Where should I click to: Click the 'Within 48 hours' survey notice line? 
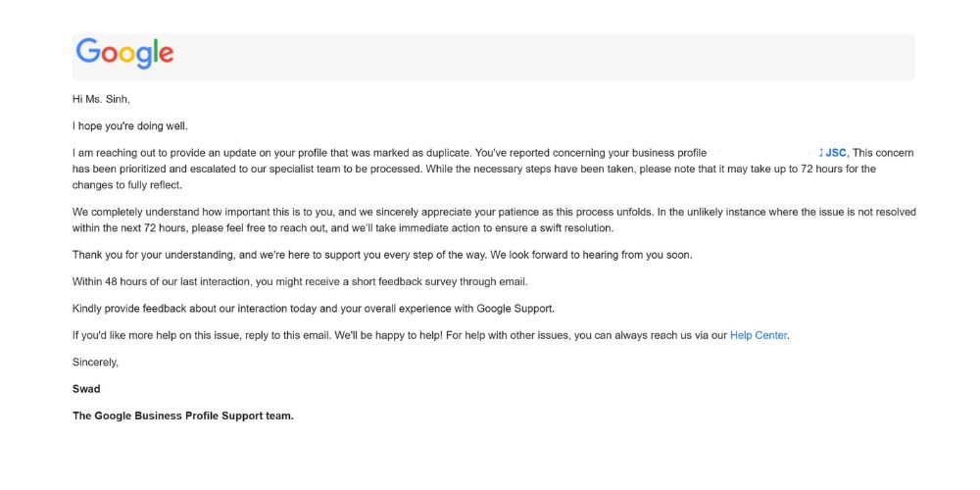coord(300,282)
